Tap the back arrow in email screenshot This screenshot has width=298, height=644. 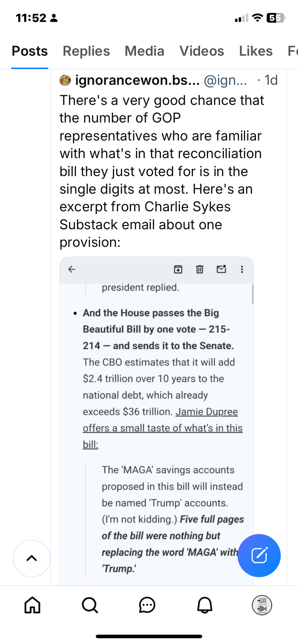(72, 269)
